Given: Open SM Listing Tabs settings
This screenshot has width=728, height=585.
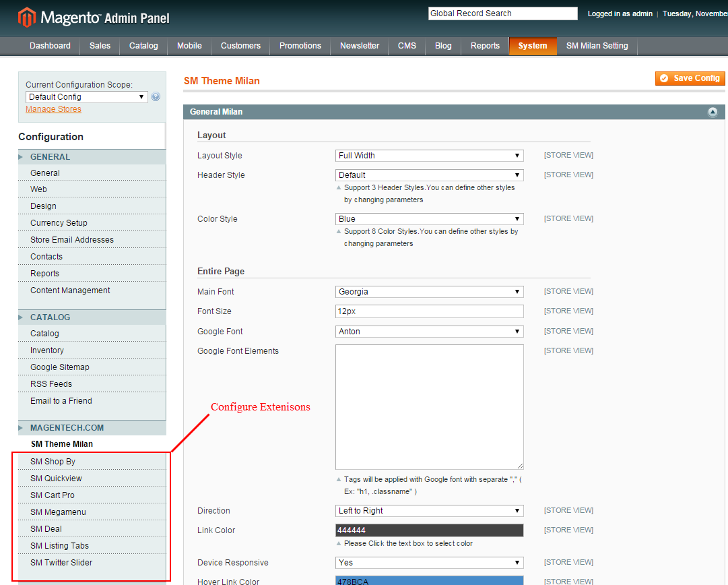Looking at the screenshot, I should 92,546.
